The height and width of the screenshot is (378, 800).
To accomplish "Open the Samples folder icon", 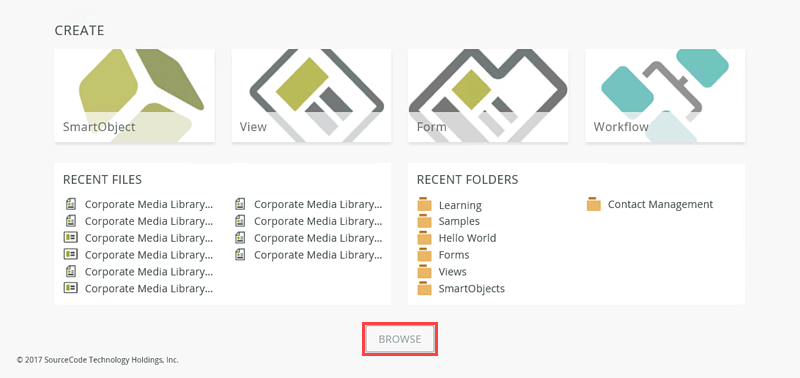I will pos(424,221).
